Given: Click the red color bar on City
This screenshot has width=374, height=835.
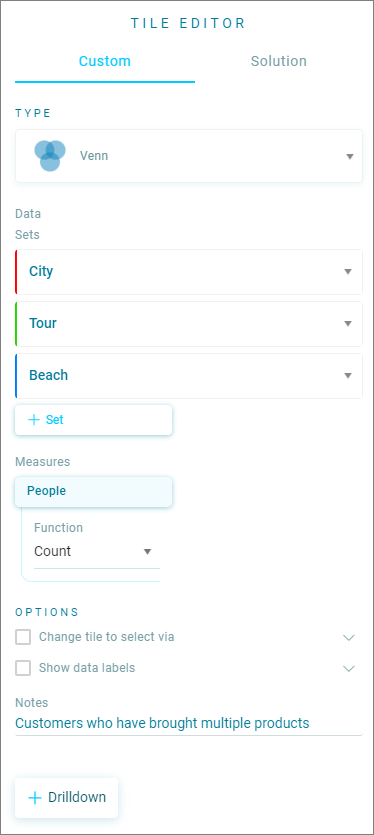Looking at the screenshot, I should 16,272.
